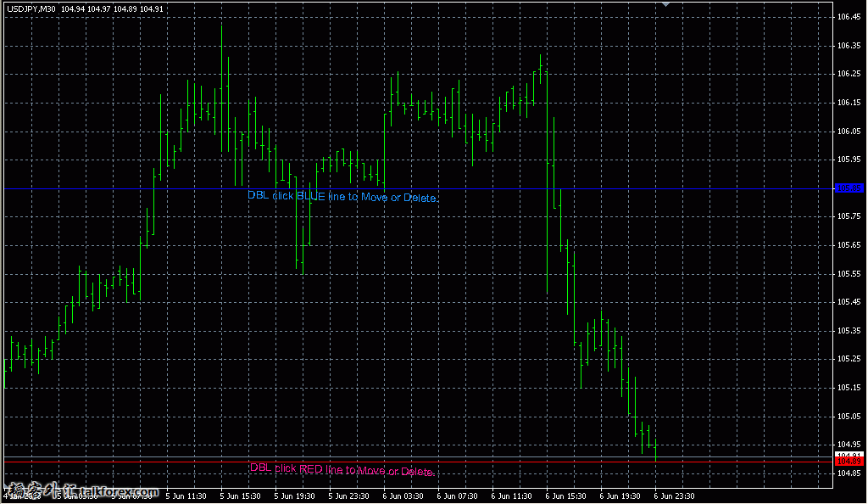Screen dimensions: 868x504
Task: Click the '5 Jun 23:30' time axis label
Action: coord(348,496)
